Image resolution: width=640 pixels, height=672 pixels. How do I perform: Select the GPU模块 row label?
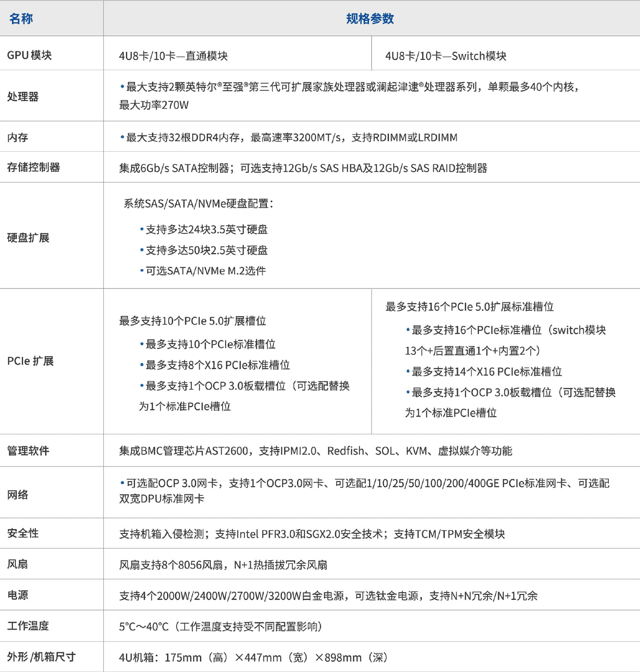[29, 55]
